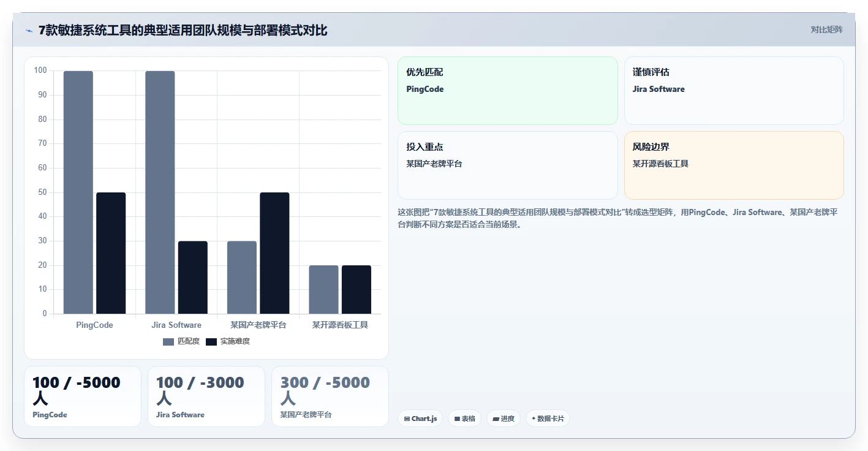Toggle the 匹配度 legend swatch

[x=168, y=341]
